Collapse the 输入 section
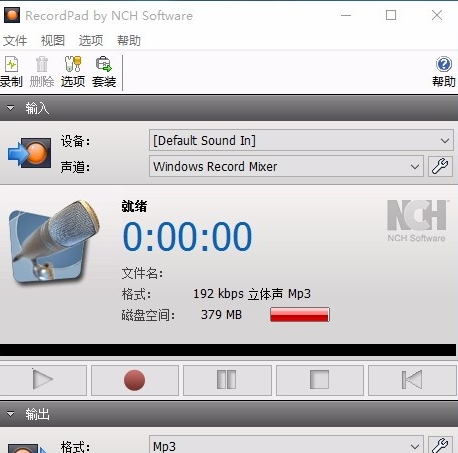Image resolution: width=458 pixels, height=453 pixels. click(x=11, y=108)
